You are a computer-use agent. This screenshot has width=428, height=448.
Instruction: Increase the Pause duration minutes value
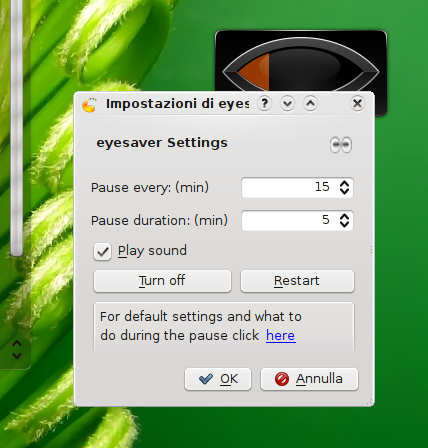[x=344, y=216]
